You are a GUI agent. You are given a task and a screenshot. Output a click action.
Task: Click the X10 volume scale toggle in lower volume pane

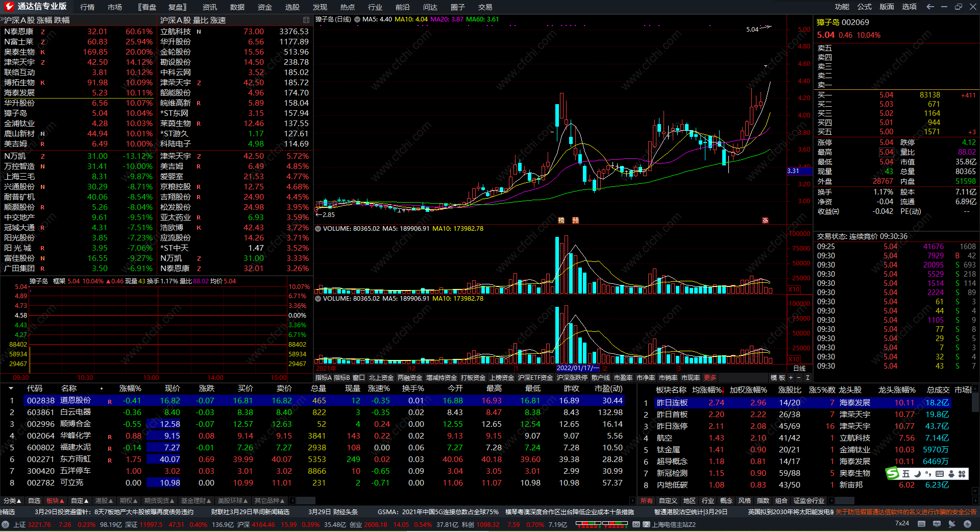tap(794, 359)
